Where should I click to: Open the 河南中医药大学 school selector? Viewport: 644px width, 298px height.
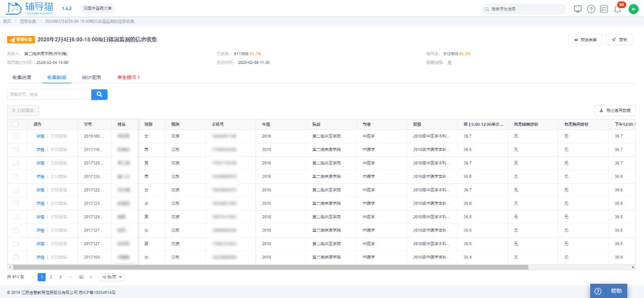click(x=98, y=9)
